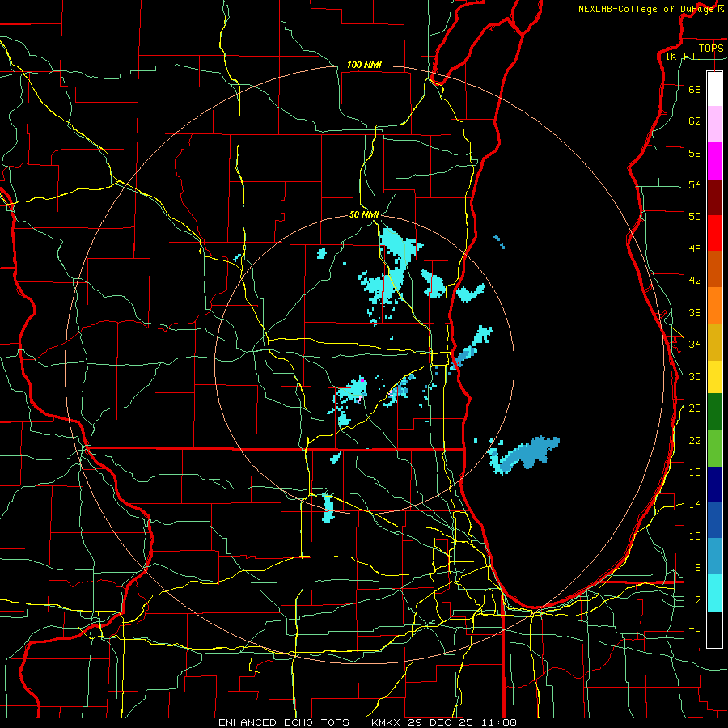Click the isolated cyan echo south of the state border
The height and width of the screenshot is (728, 728).
tap(328, 508)
